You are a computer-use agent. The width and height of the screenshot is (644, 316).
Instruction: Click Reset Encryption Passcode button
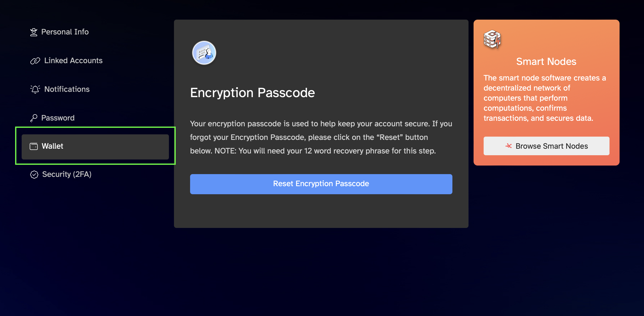[321, 184]
